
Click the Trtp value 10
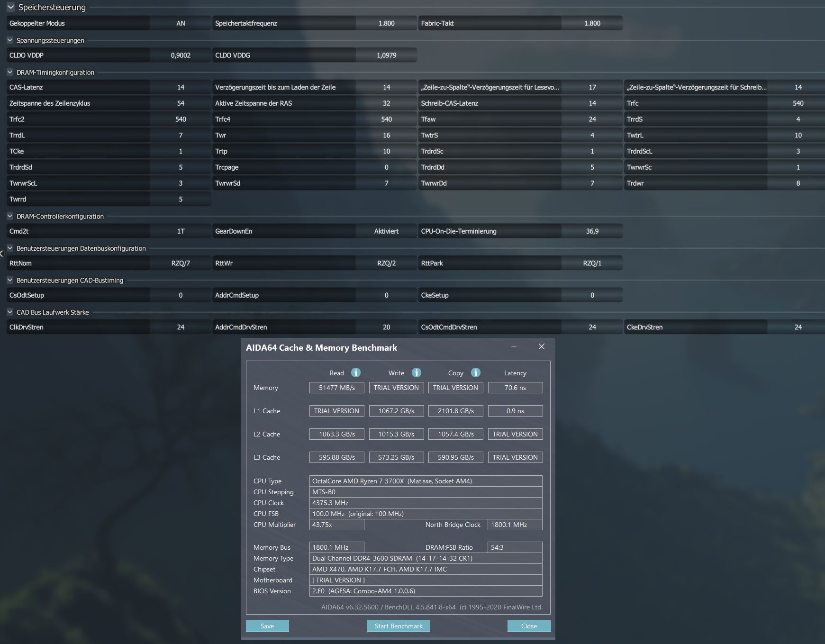click(x=386, y=152)
